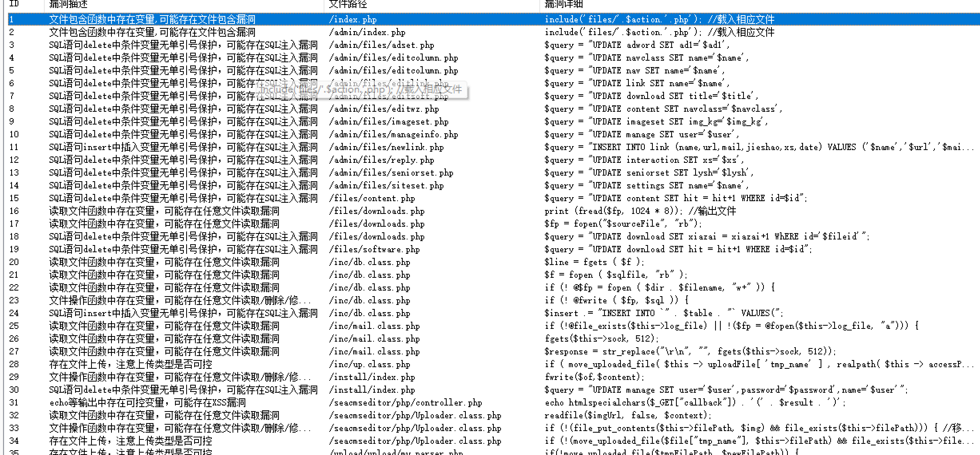The image size is (980, 455).
Task: Select the 'download SET hit = hit+1' detail
Action: tap(678, 249)
